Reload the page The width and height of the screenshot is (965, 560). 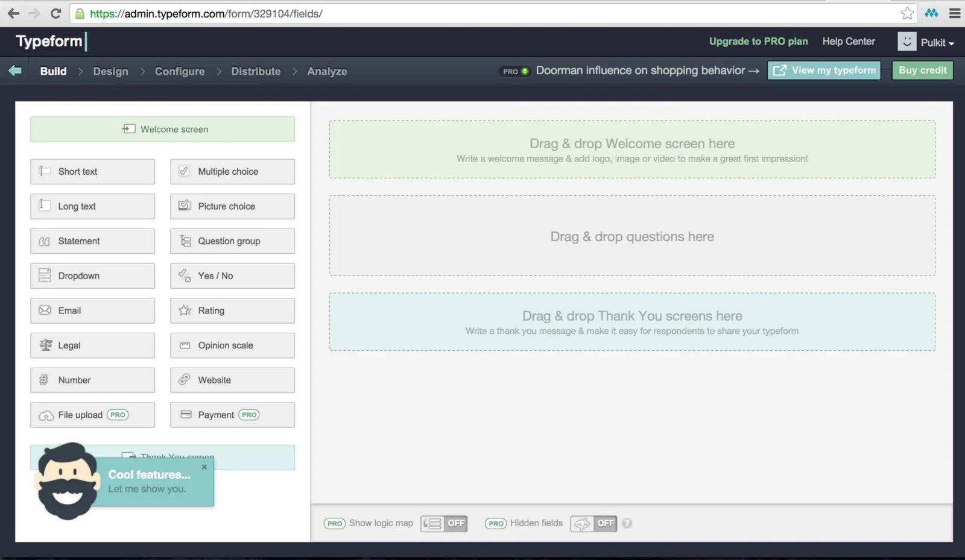click(x=55, y=13)
